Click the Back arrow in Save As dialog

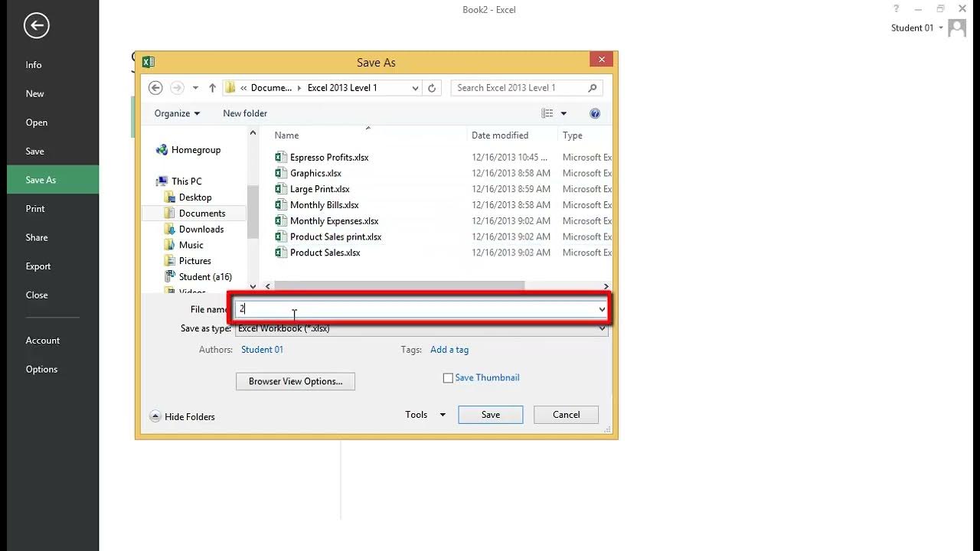[155, 88]
